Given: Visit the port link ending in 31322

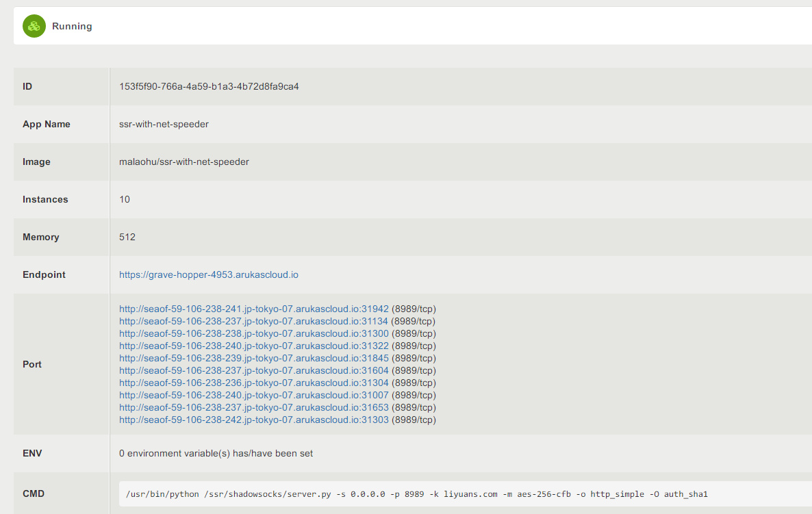Looking at the screenshot, I should click(x=253, y=346).
